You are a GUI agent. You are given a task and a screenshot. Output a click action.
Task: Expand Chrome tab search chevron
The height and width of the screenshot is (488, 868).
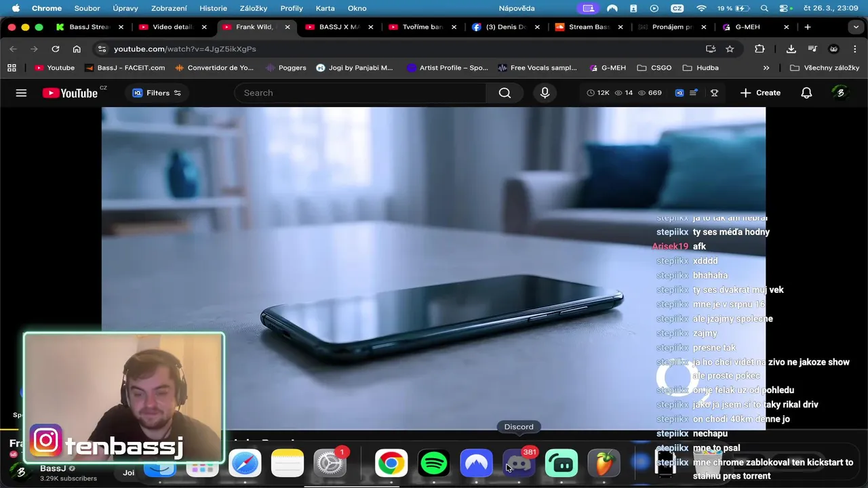coord(855,27)
